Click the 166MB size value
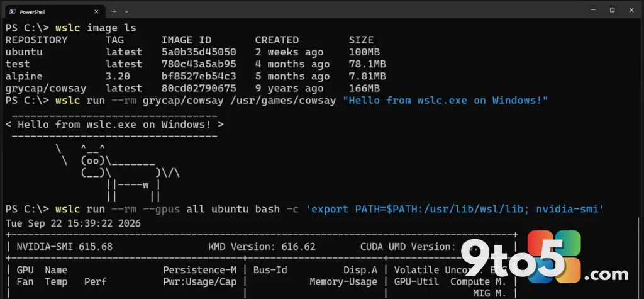Screen dimensions: 644x299 (364, 88)
